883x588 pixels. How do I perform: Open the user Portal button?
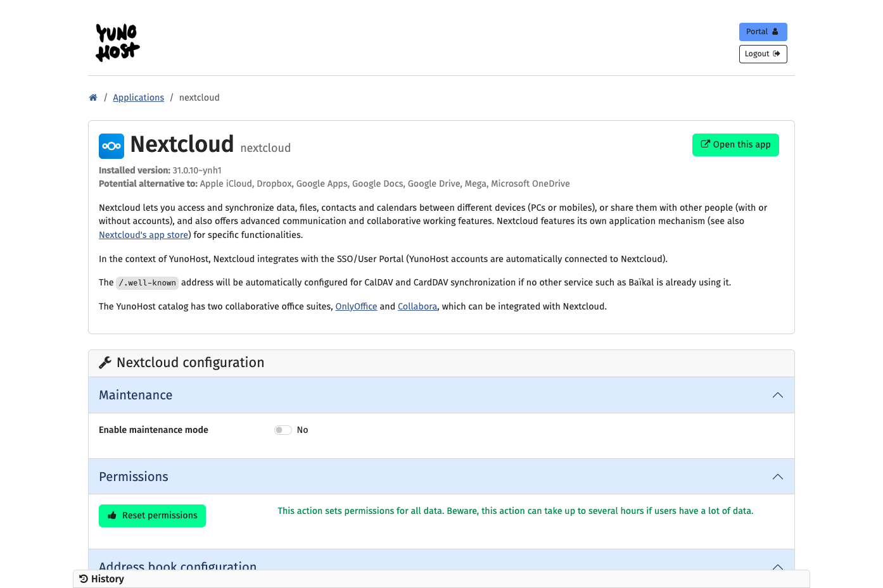(763, 32)
